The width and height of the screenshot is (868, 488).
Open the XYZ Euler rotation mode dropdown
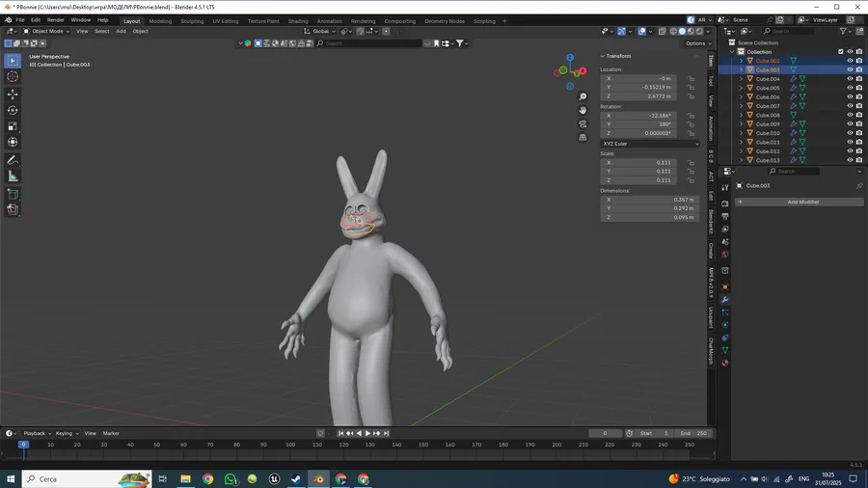click(650, 144)
